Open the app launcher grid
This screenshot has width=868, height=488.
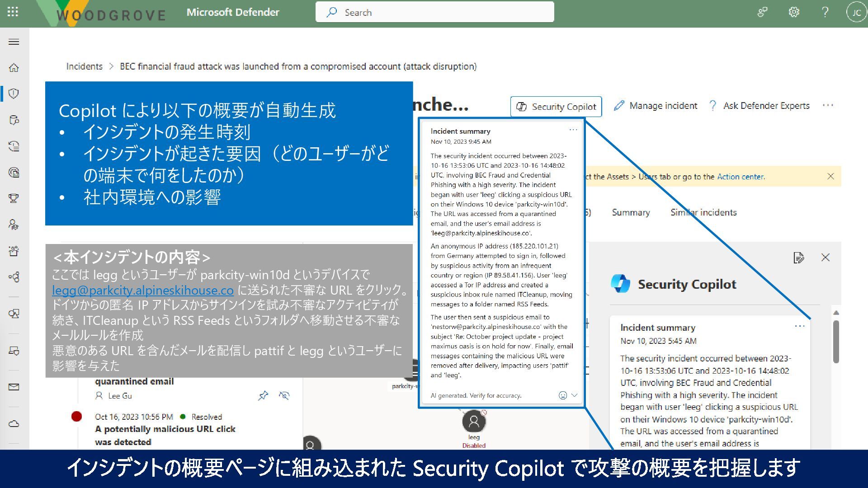(13, 12)
